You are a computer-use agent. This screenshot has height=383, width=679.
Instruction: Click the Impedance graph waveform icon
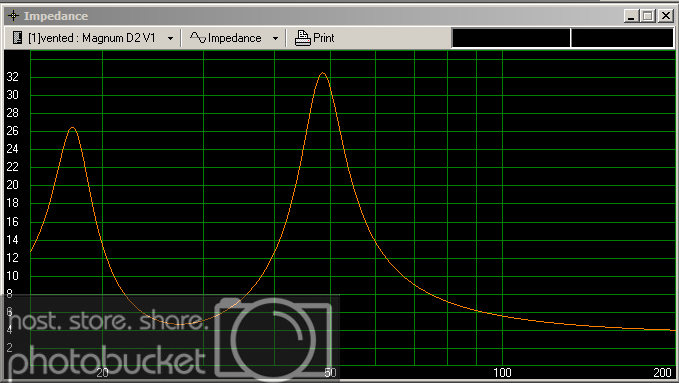coord(198,38)
